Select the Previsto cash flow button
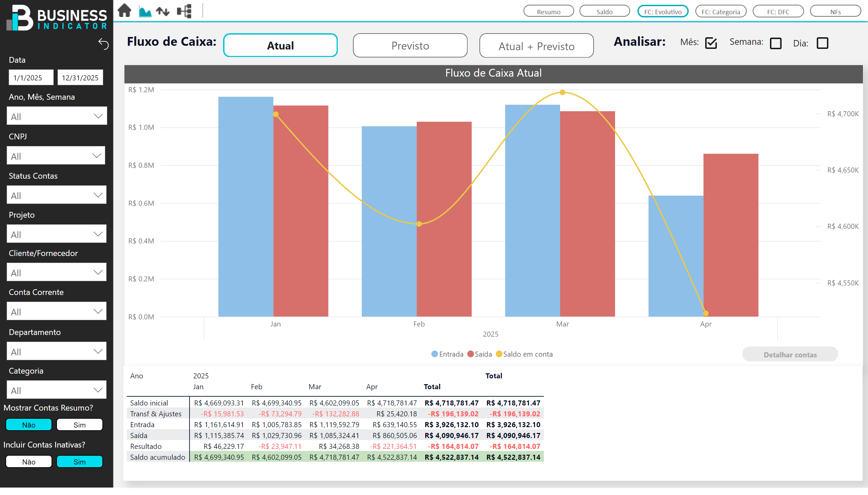Screen dimensions: 868x495 (x=410, y=45)
